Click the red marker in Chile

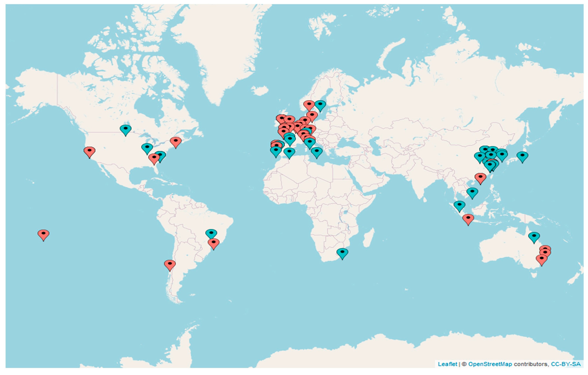170,265
